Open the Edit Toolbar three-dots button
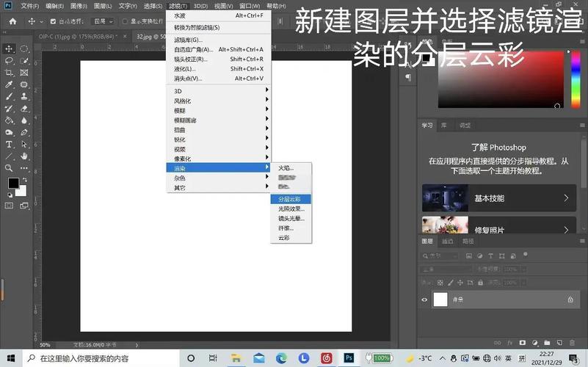This screenshot has width=588, height=367. coord(24,168)
